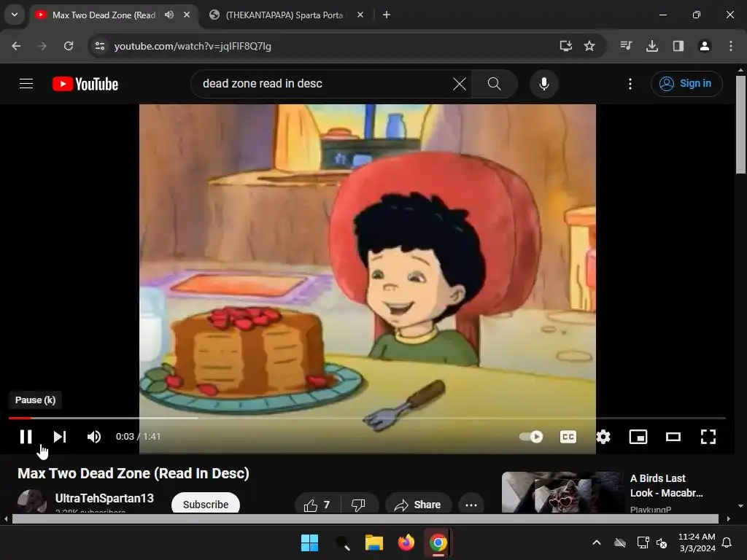Viewport: 747px width, 560px height.
Task: Click the vertical page scrollbar
Action: (741, 125)
